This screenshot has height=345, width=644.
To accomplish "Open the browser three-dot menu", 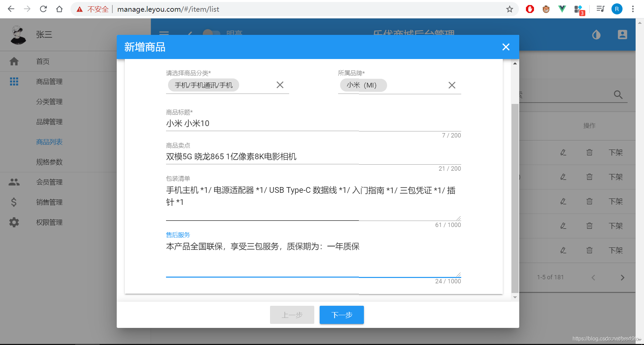I will (x=633, y=9).
